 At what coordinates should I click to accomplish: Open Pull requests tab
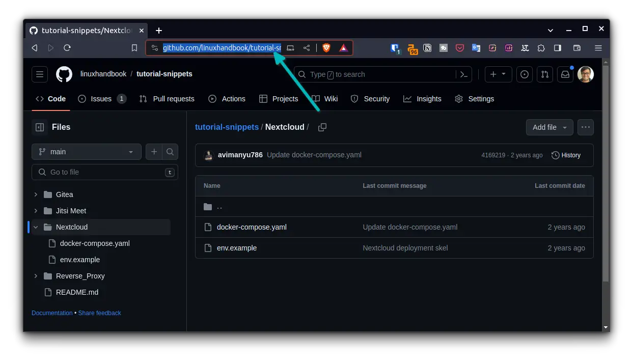pyautogui.click(x=167, y=99)
